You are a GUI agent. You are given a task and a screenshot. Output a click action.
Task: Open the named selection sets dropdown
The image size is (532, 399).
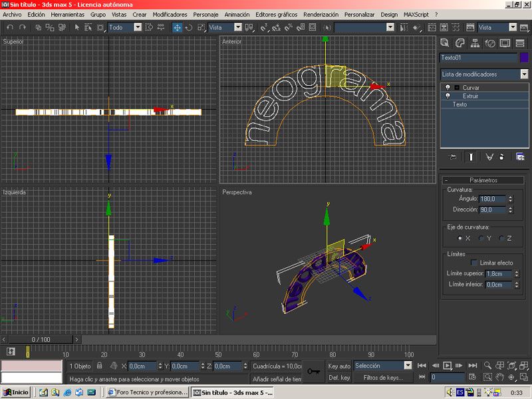pos(390,27)
